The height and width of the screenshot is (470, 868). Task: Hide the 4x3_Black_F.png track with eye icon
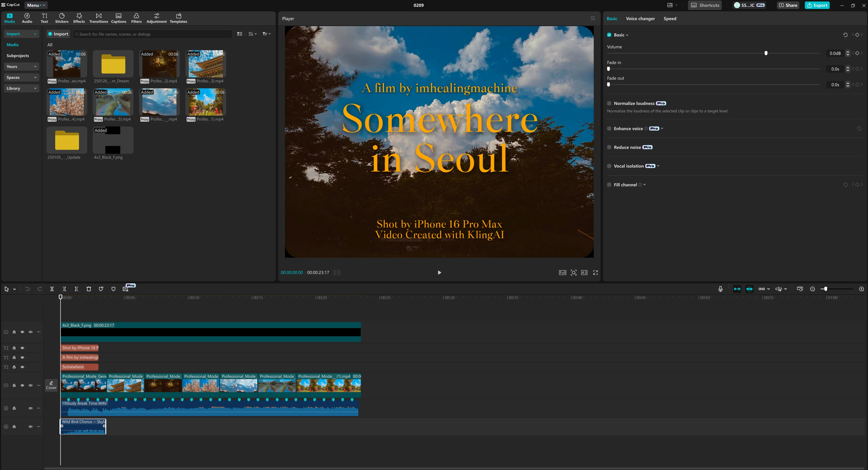pos(22,332)
